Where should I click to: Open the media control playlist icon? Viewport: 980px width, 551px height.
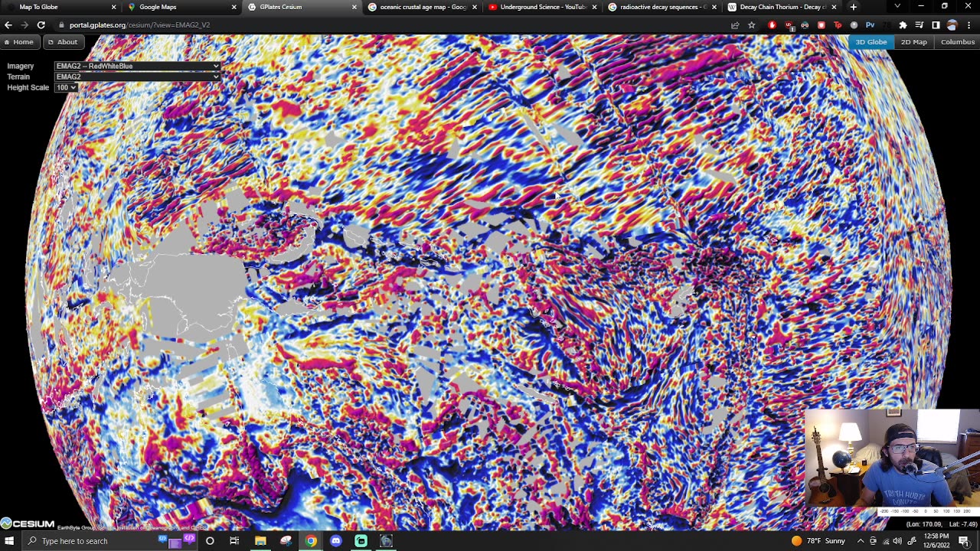point(920,25)
